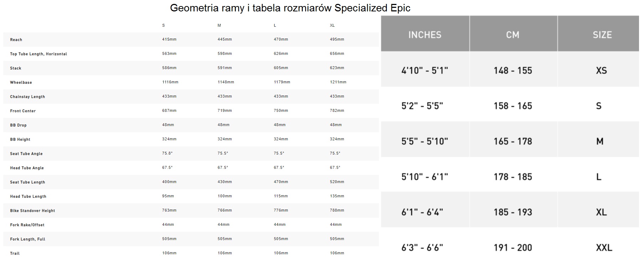Click the Trail row label
This screenshot has width=644, height=270.
(15, 253)
